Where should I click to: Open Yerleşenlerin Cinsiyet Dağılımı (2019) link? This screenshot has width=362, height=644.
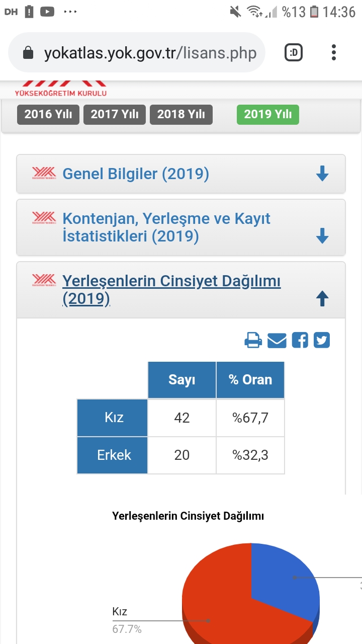(x=171, y=290)
